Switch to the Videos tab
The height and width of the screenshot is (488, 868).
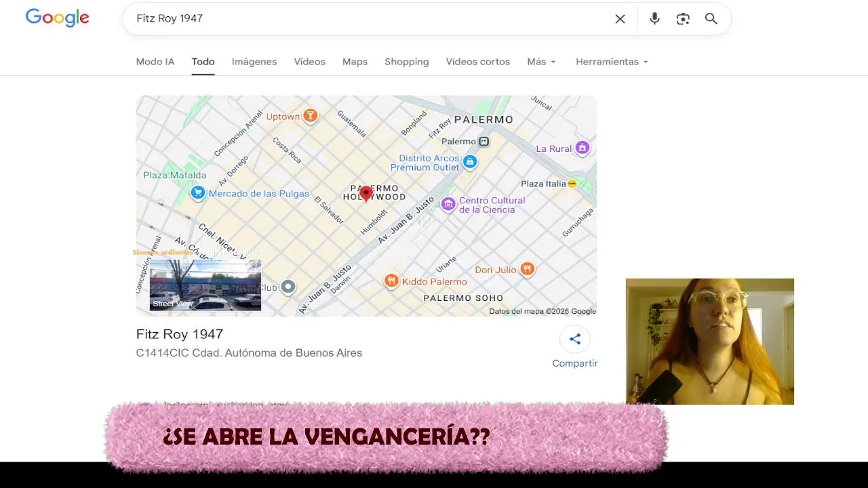[x=310, y=62]
